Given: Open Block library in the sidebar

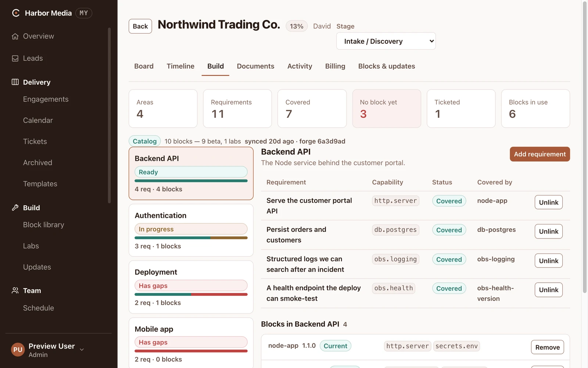Looking at the screenshot, I should coord(43,225).
